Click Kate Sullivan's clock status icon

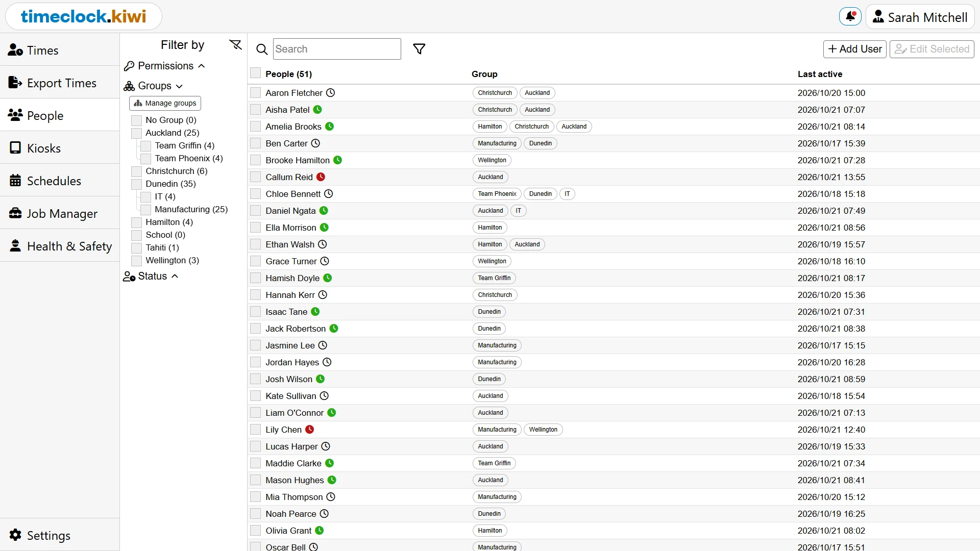point(324,396)
